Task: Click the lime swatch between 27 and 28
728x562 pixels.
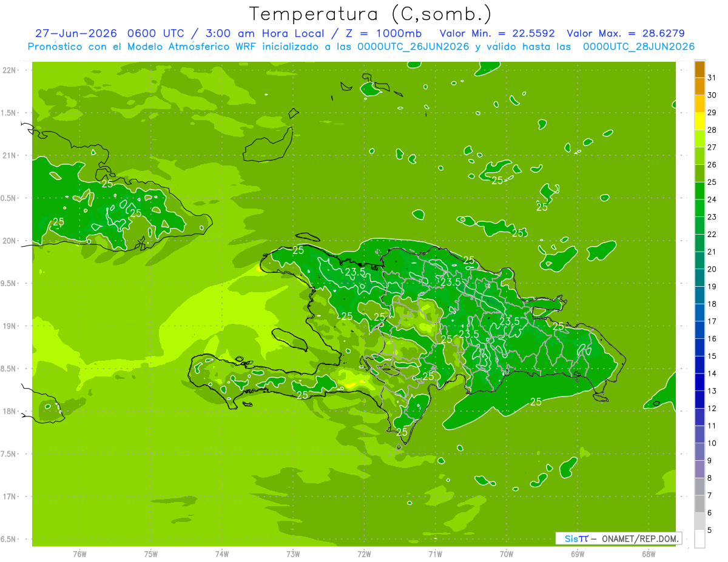Action: tap(699, 139)
